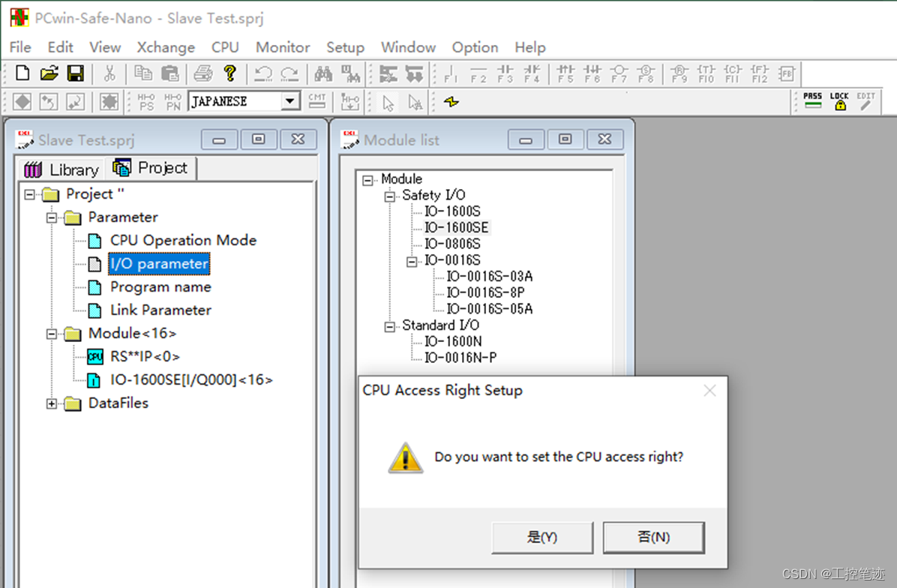The image size is (897, 588).
Task: Open the Help question mark toolbar icon
Action: click(x=229, y=73)
